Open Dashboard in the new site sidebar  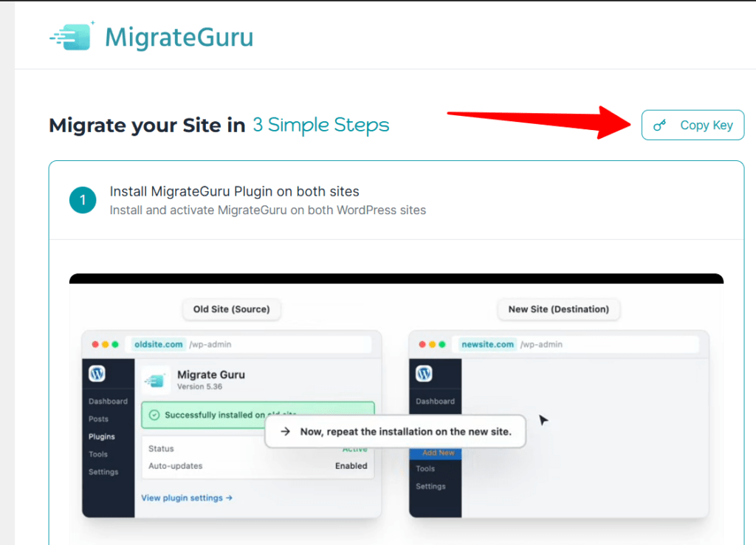436,401
